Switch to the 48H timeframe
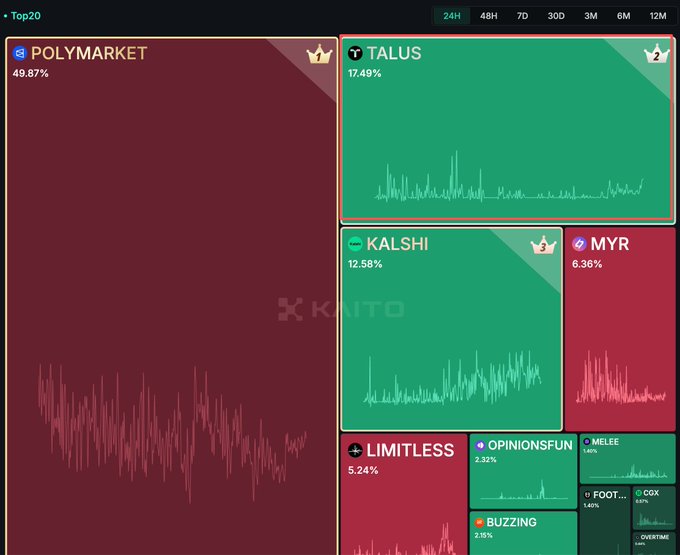Image resolution: width=680 pixels, height=555 pixels. tap(488, 16)
